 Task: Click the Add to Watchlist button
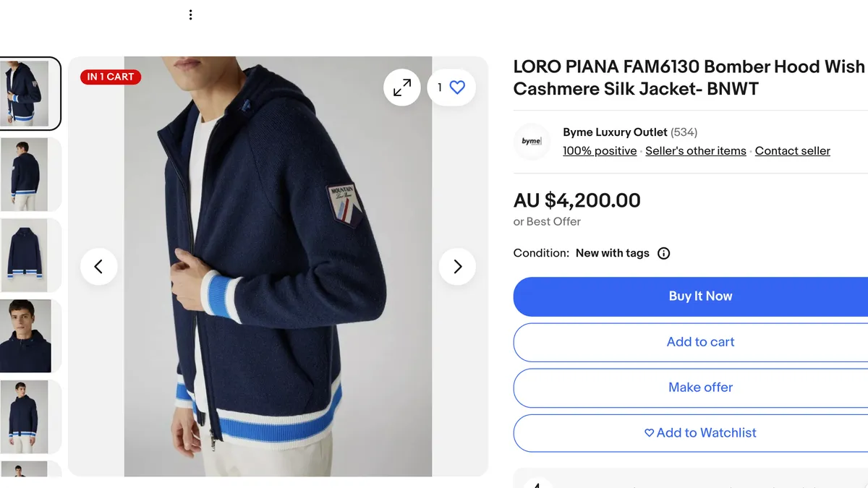click(699, 433)
